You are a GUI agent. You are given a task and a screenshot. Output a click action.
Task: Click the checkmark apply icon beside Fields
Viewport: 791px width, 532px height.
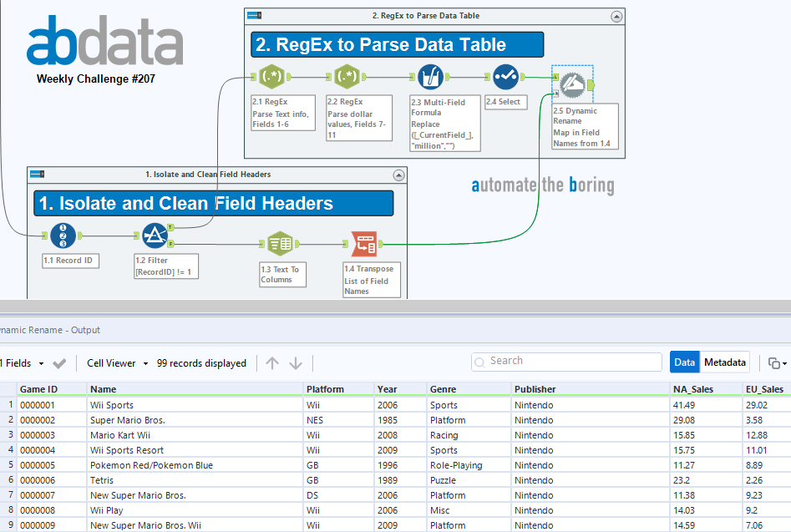[59, 363]
